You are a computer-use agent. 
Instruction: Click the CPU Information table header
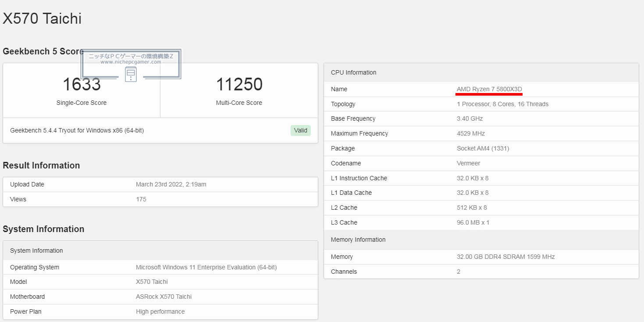pos(481,72)
